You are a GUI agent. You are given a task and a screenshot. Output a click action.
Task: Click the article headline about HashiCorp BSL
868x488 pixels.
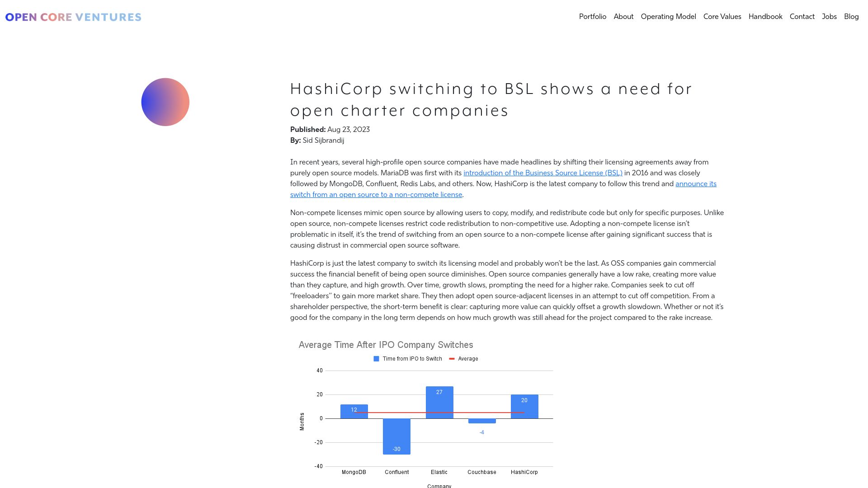(x=491, y=99)
